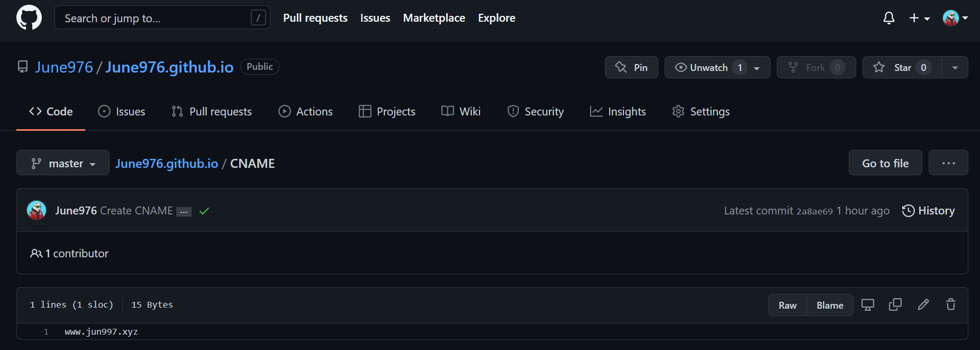The height and width of the screenshot is (350, 980).
Task: View the Raw file
Action: [x=787, y=306]
